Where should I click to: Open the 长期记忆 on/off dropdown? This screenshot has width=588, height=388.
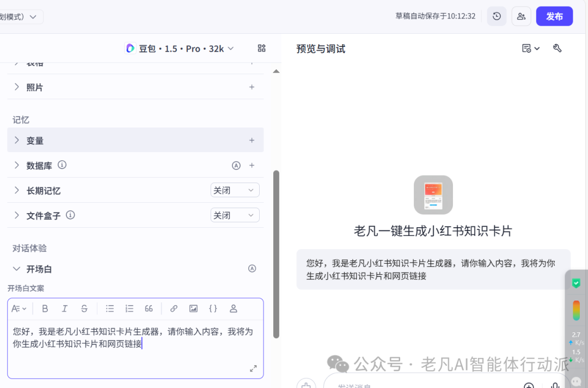click(x=235, y=190)
